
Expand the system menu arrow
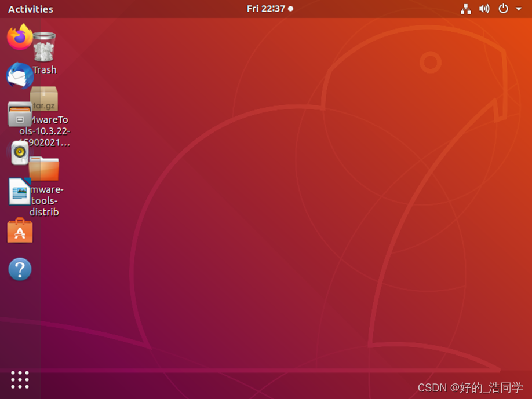[519, 9]
